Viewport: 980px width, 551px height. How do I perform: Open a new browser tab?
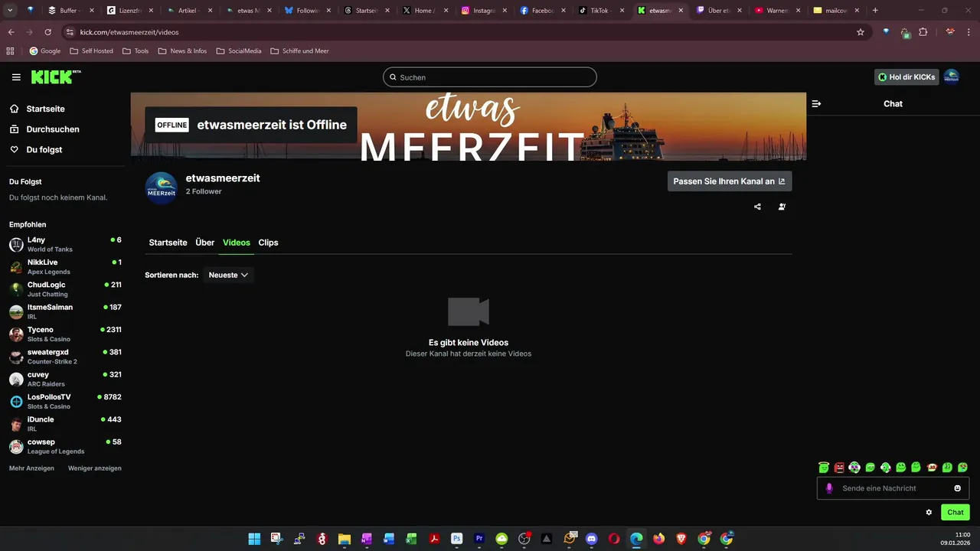click(875, 11)
